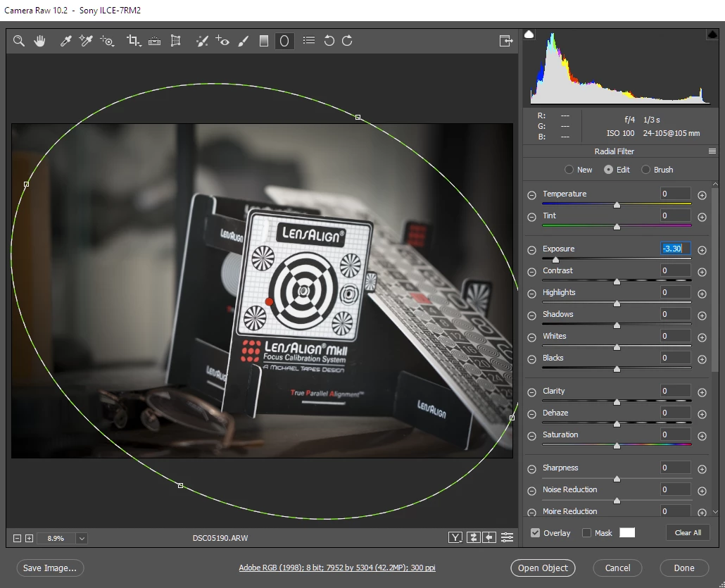Click the Highlights value field
Screen dimensions: 725x588
[x=676, y=292]
